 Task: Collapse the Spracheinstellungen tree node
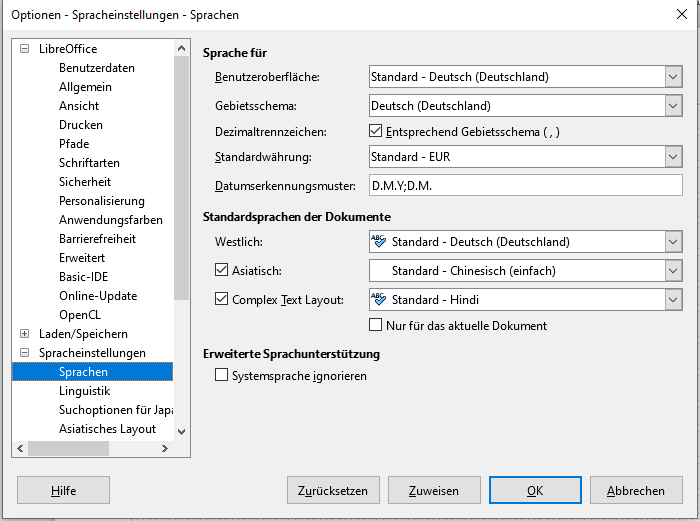[x=25, y=353]
